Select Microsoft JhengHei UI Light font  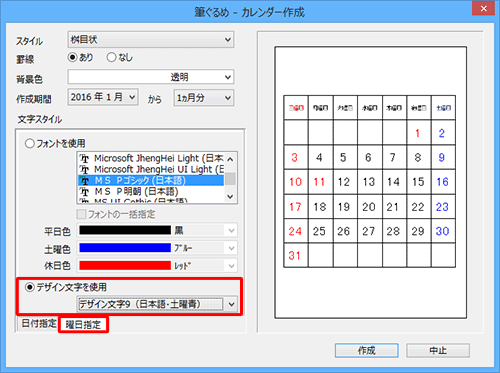(x=151, y=169)
